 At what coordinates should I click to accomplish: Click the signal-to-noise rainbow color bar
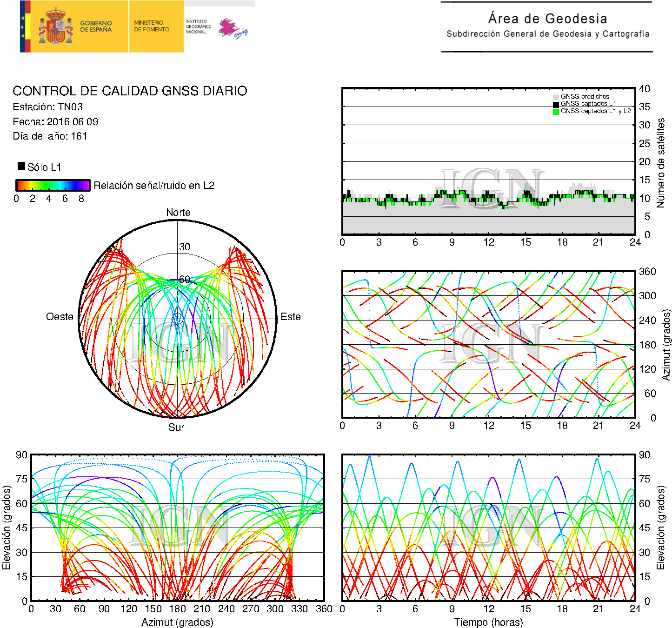pos(53,185)
